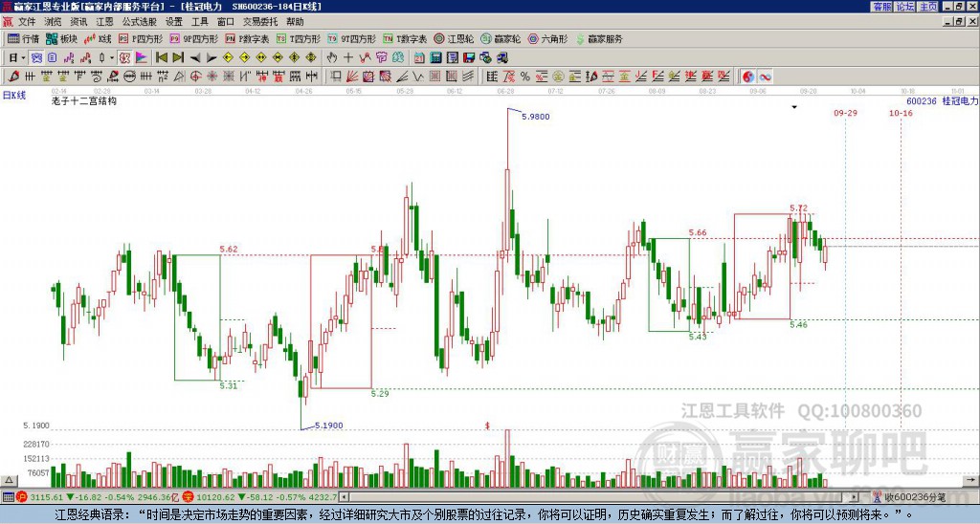Toggle the red 权 rights-adjustment icon
This screenshot has height=524, width=980.
(x=124, y=57)
